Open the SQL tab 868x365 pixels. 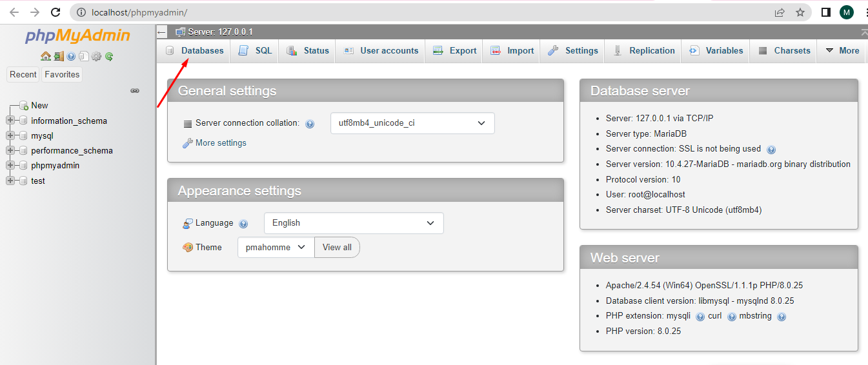pyautogui.click(x=255, y=51)
